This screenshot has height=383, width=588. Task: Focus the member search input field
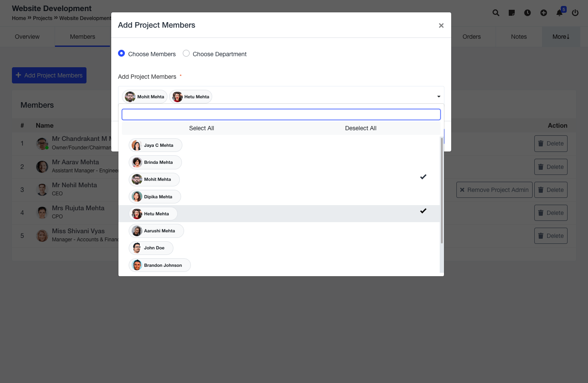point(281,114)
